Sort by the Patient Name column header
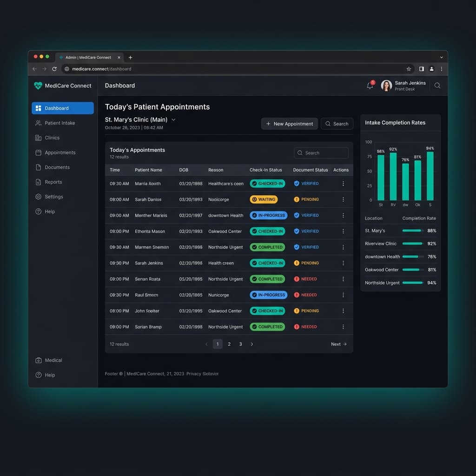This screenshot has width=476, height=476. 148,170
